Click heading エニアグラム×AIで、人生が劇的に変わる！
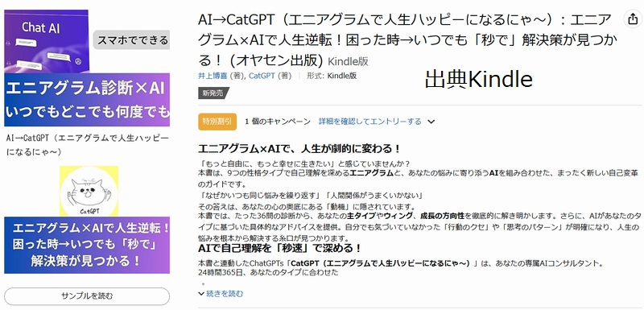Image resolution: width=644 pixels, height=310 pixels. [299, 148]
